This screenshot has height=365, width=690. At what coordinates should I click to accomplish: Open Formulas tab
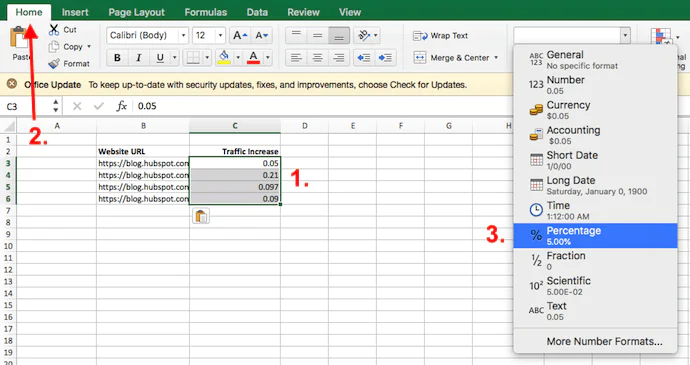point(206,12)
